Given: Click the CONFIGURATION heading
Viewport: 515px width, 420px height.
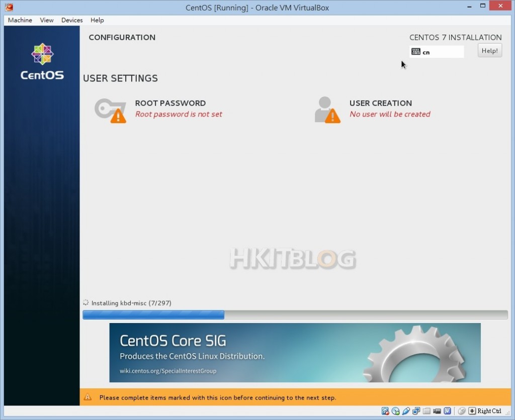Looking at the screenshot, I should pyautogui.click(x=122, y=37).
